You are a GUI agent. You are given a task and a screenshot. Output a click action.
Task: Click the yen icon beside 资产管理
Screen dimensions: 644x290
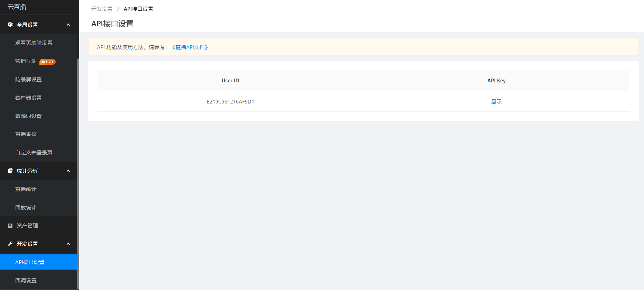pyautogui.click(x=10, y=226)
